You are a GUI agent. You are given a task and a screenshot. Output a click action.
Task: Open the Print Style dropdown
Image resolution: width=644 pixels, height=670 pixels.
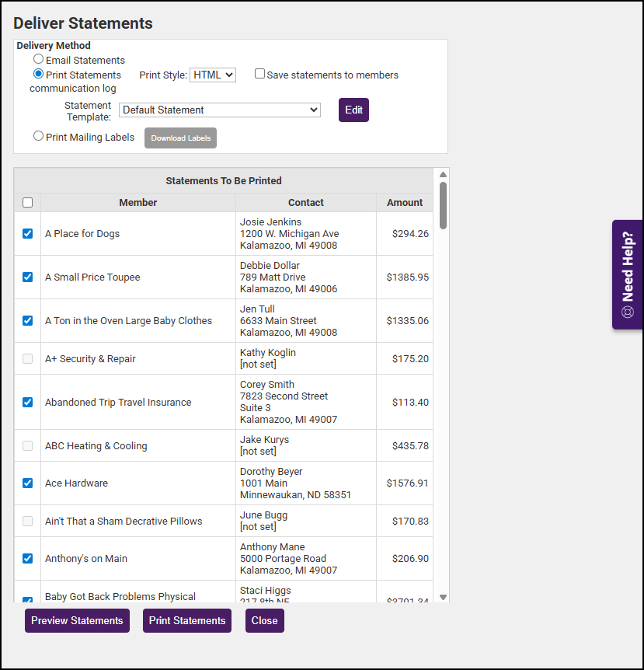(213, 75)
